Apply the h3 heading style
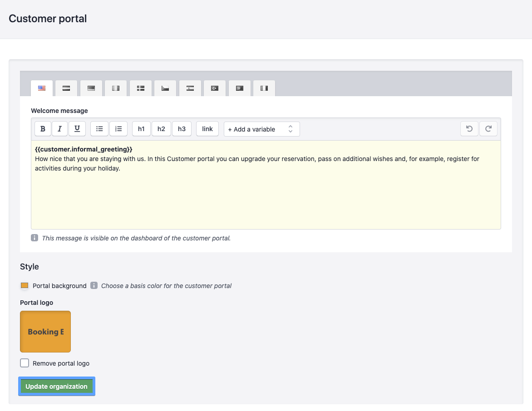Image resolution: width=532 pixels, height=411 pixels. [x=182, y=129]
